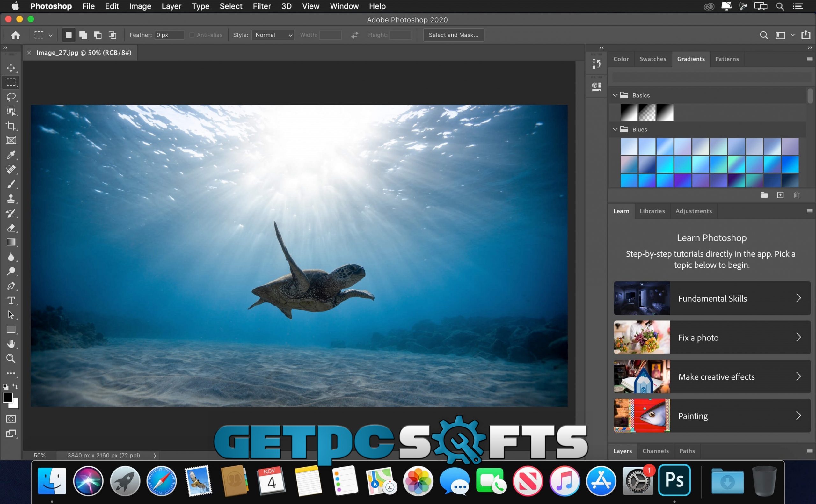Select the Object Selection tool
The width and height of the screenshot is (816, 504).
click(11, 111)
